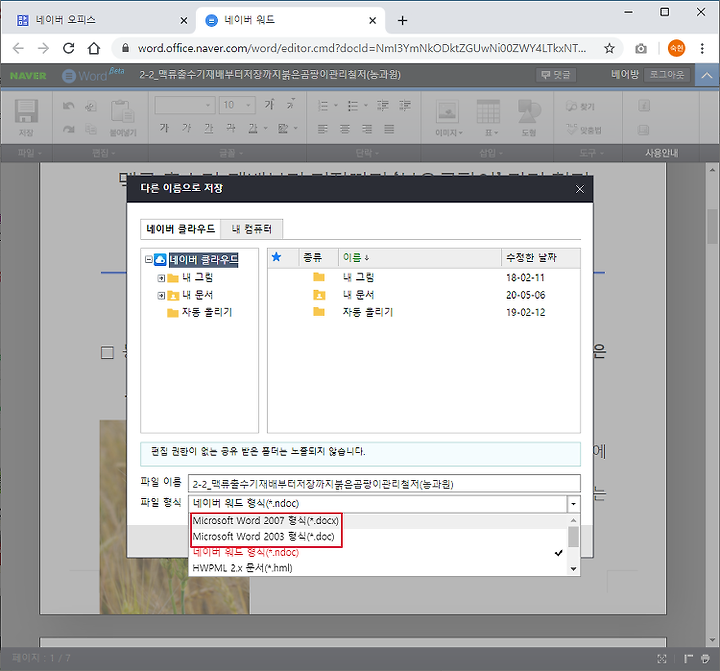Click the copy icon in edit group

[x=91, y=130]
